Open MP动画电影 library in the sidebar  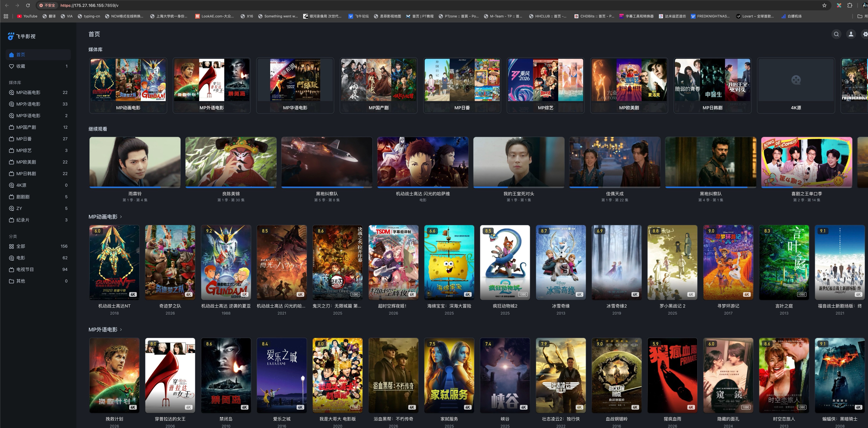(x=38, y=92)
